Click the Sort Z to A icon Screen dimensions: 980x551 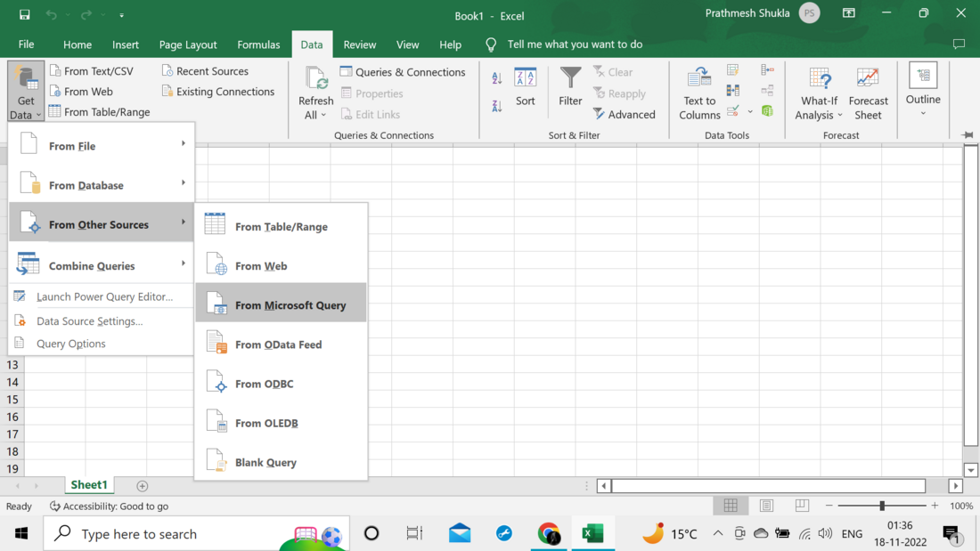pos(497,106)
